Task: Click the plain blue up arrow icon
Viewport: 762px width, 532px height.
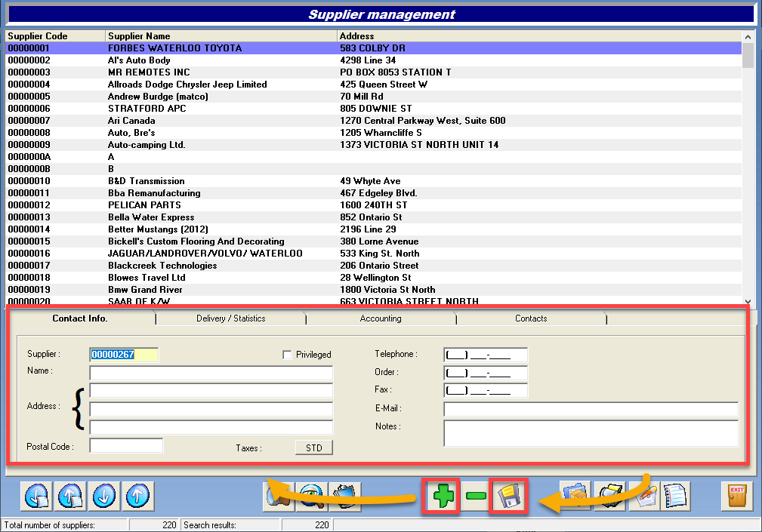Action: coord(138,496)
